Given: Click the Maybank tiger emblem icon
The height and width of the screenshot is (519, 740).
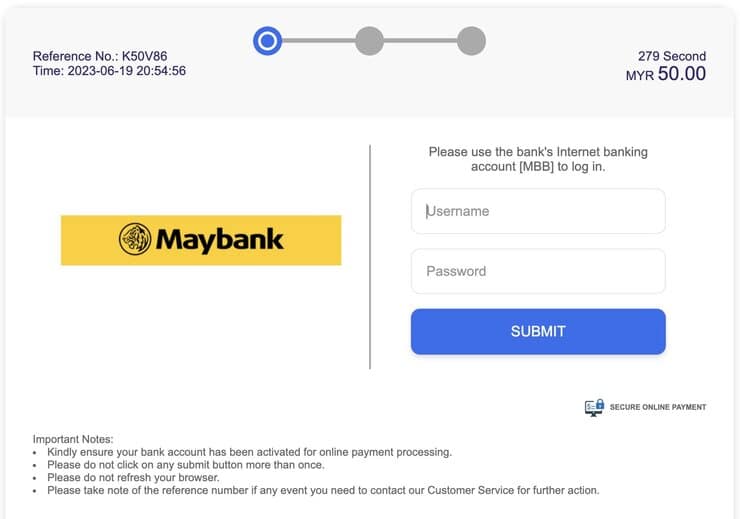Looking at the screenshot, I should pyautogui.click(x=135, y=239).
